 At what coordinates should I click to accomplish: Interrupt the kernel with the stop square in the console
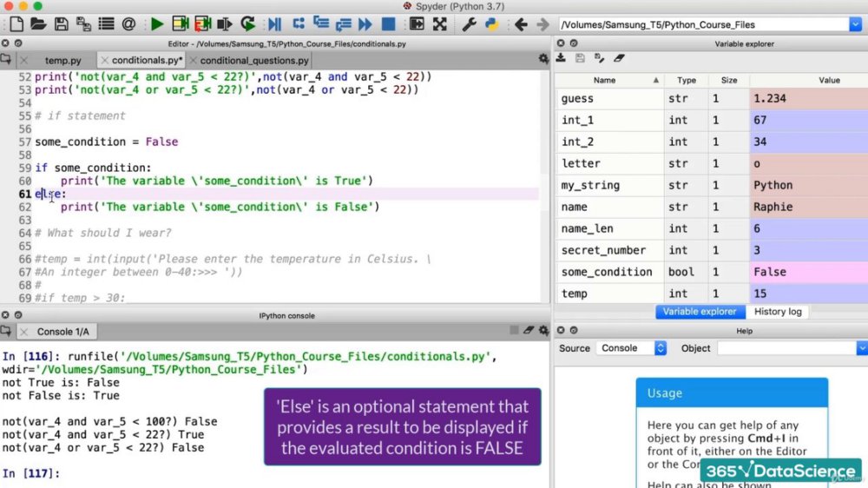click(x=514, y=330)
